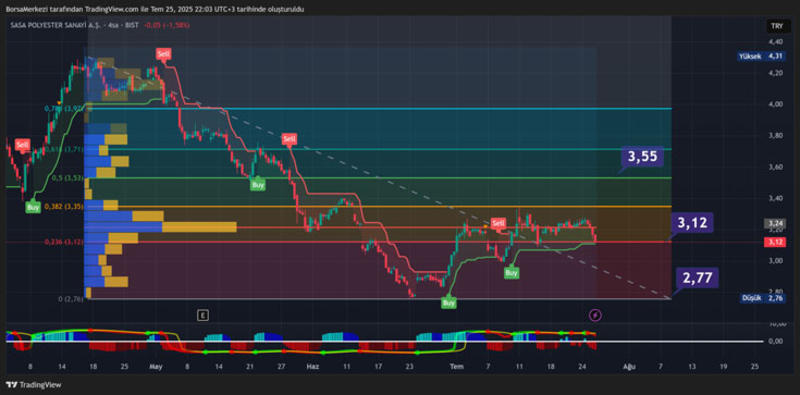Click the 4,40 price axis label
The width and height of the screenshot is (800, 395).
(x=776, y=41)
